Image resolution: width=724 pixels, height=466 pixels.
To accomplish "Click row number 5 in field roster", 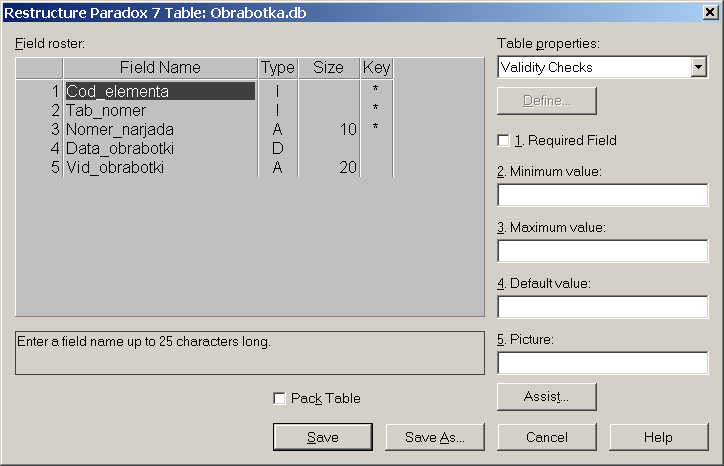I will tap(55, 167).
